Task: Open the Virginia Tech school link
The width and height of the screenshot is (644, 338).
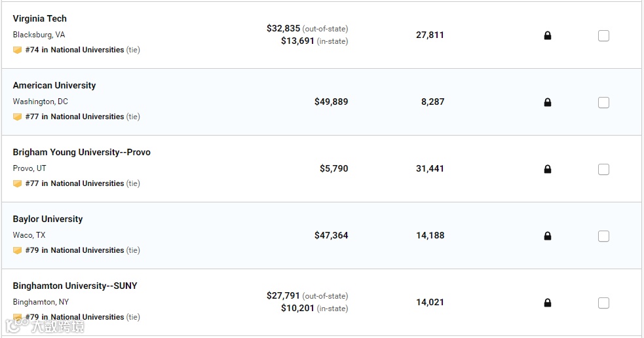Action: point(40,18)
